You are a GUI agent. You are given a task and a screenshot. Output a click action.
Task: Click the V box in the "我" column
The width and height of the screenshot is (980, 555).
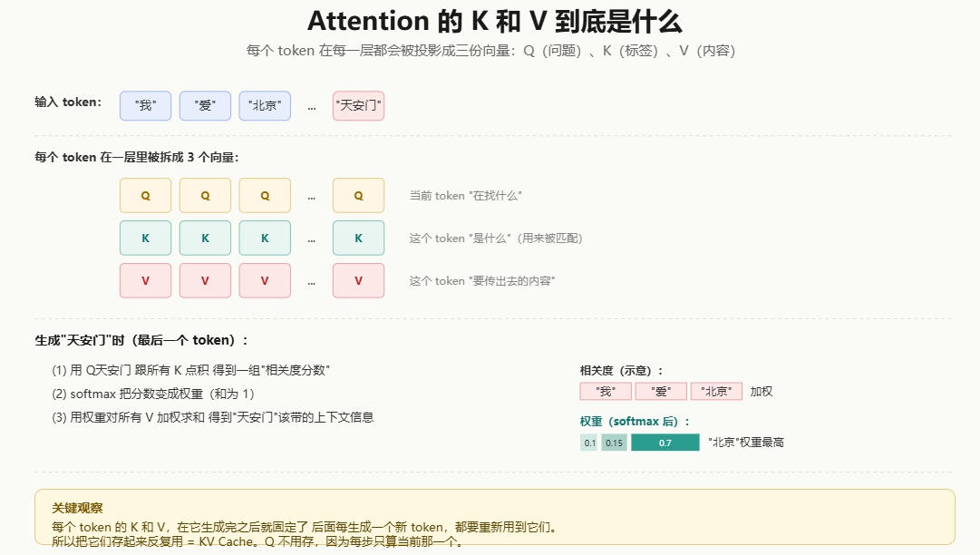coord(146,280)
